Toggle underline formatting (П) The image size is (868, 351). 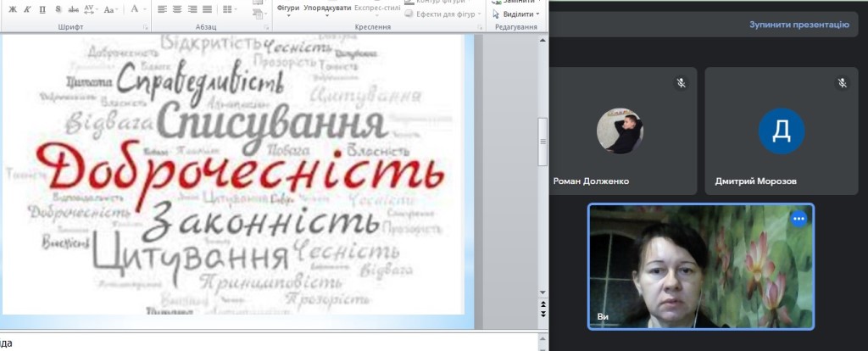[42, 9]
